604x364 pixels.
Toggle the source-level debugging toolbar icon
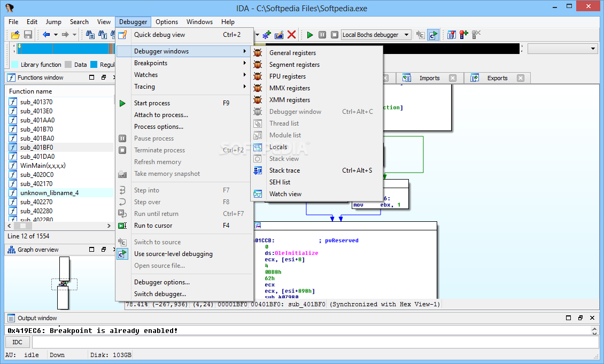point(433,35)
